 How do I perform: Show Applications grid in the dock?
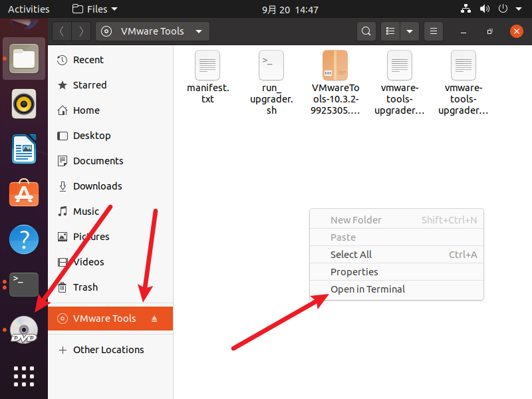(24, 376)
